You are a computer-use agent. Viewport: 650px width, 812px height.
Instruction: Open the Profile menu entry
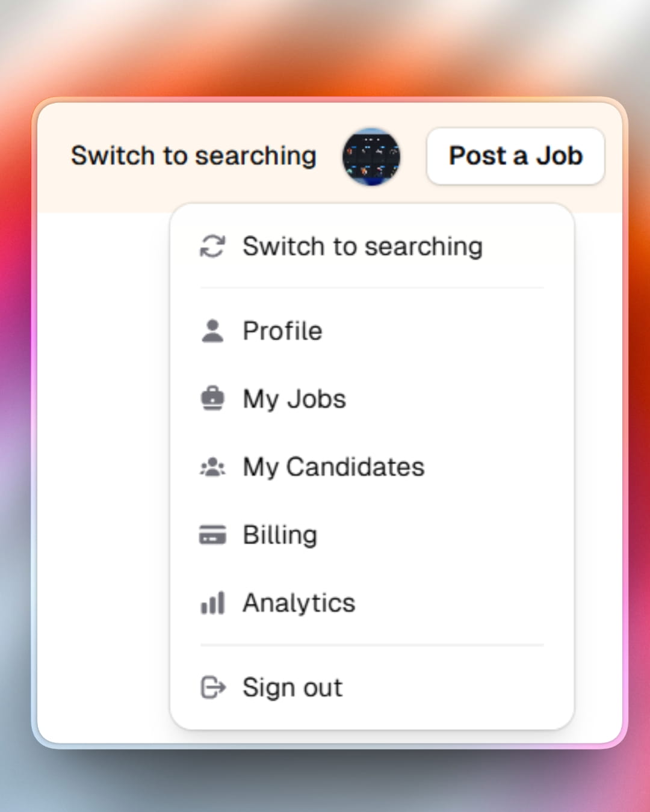coord(282,330)
